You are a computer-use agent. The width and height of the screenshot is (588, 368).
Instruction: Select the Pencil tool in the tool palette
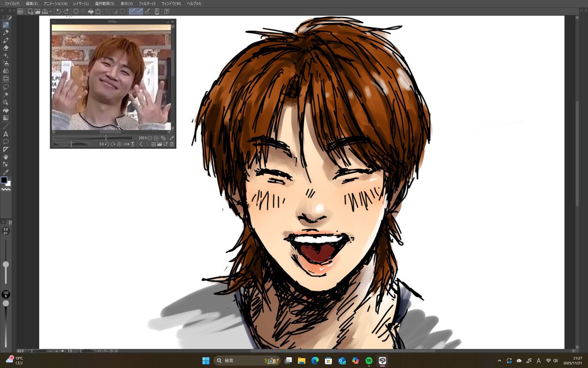(x=6, y=32)
